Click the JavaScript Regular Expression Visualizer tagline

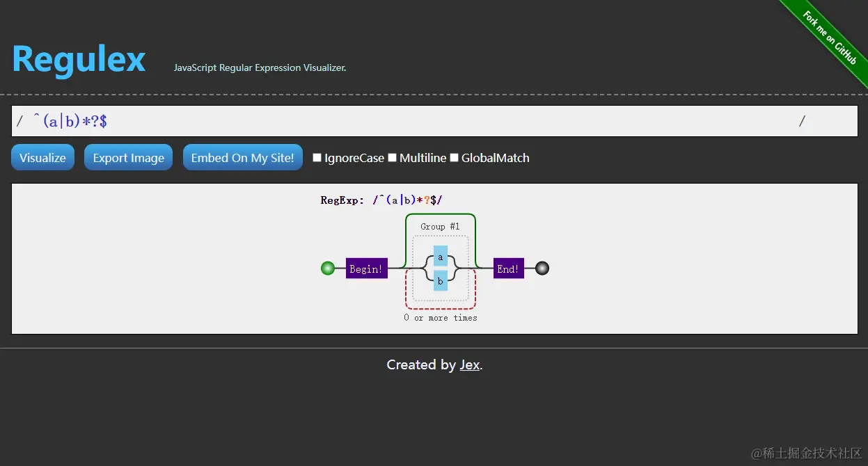tap(260, 67)
